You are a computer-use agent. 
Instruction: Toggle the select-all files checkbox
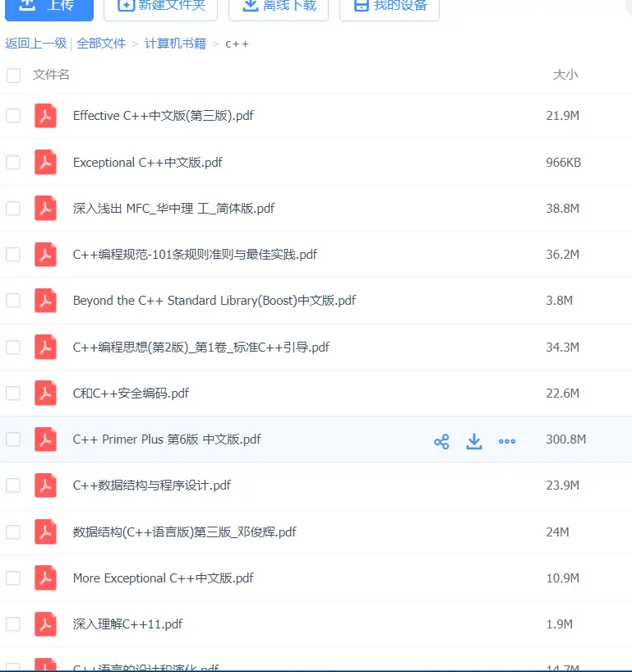14,76
